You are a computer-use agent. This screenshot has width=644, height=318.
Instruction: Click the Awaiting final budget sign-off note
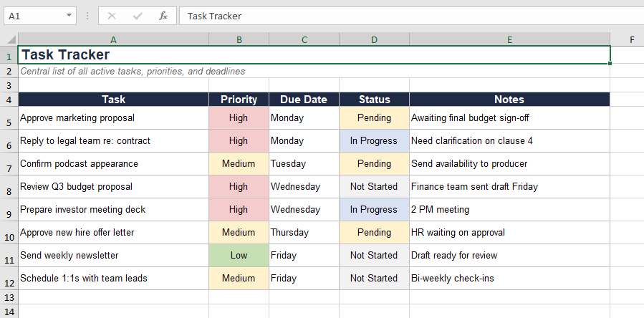pos(510,118)
